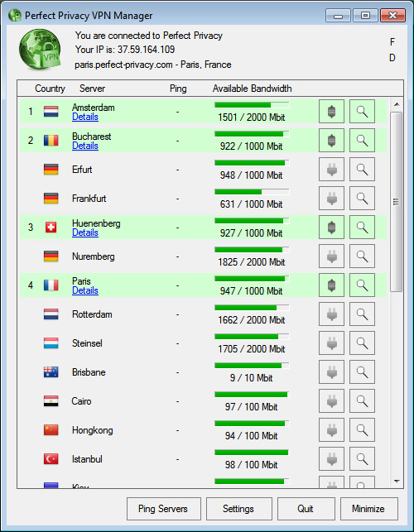This screenshot has height=532, width=414.
Task: Open the Details link under Paris
Action: 85,290
